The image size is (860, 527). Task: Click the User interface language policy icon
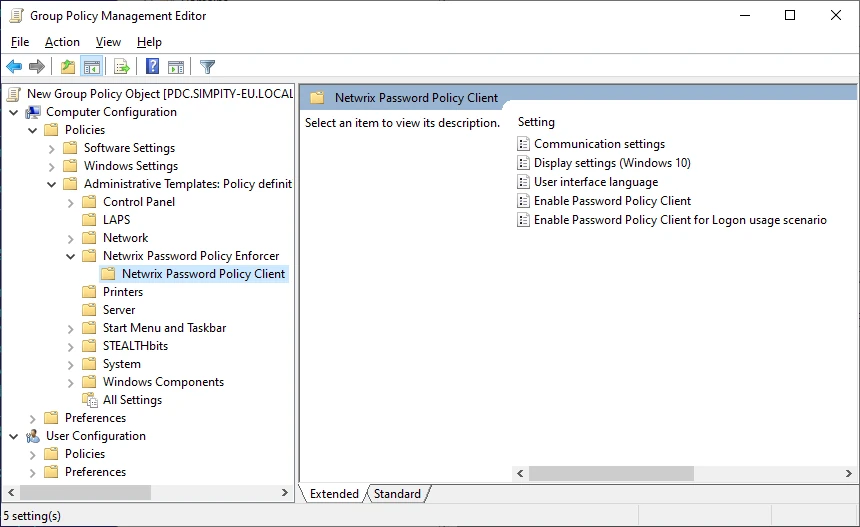524,182
